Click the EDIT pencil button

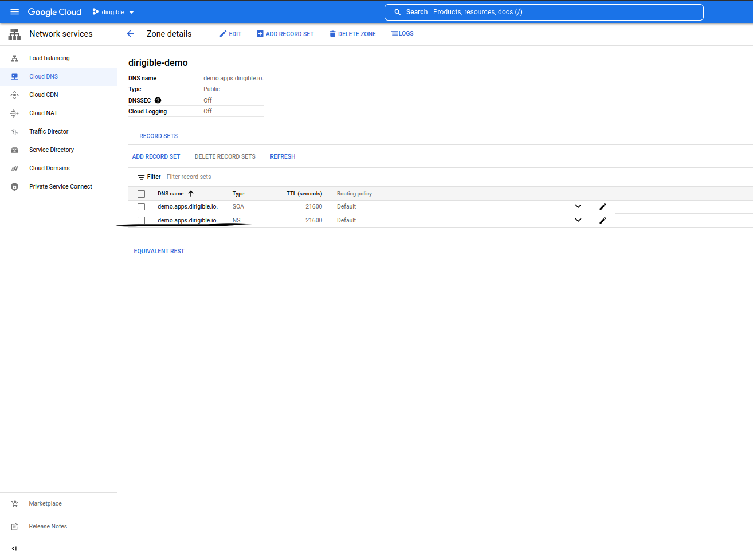pyautogui.click(x=230, y=34)
